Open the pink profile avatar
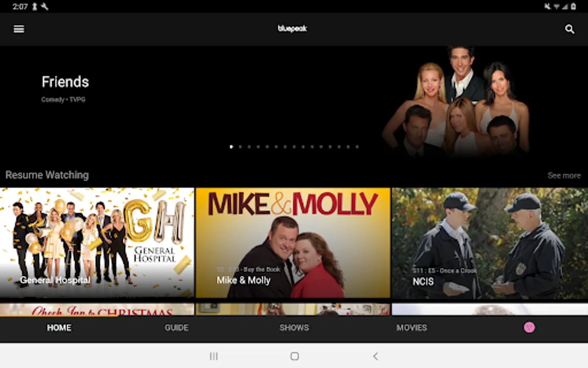The width and height of the screenshot is (588, 368). pos(529,327)
